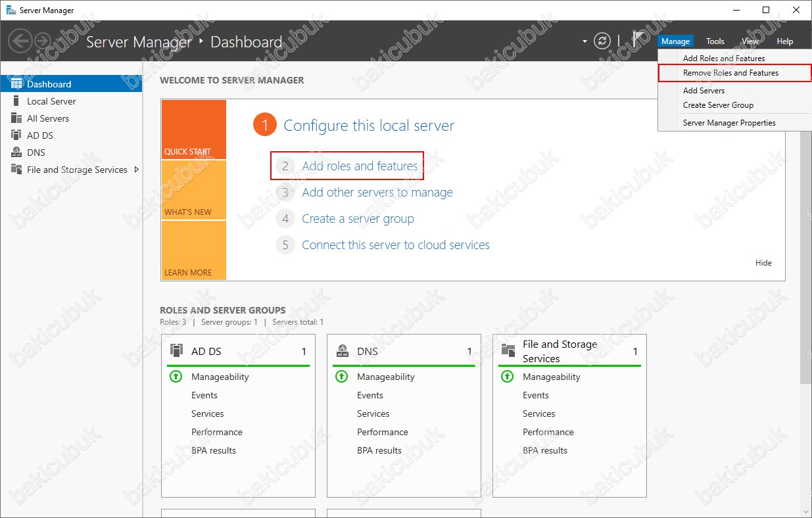The width and height of the screenshot is (812, 518).
Task: Open BPA results in AD DS tile
Action: [x=213, y=450]
